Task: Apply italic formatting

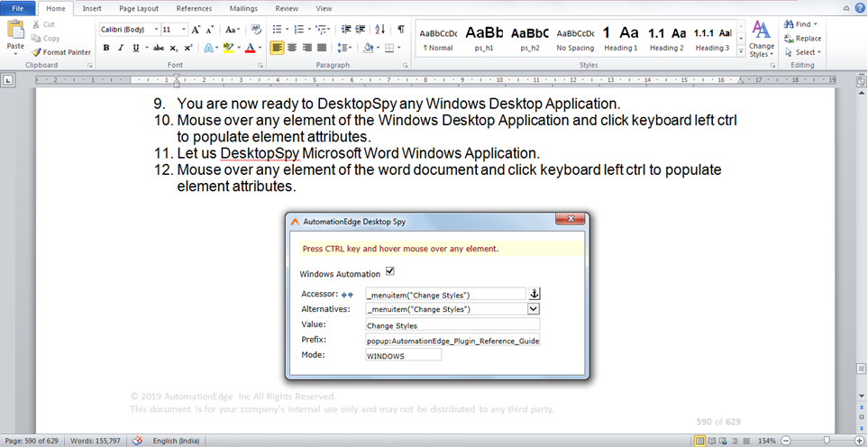Action: [x=121, y=48]
